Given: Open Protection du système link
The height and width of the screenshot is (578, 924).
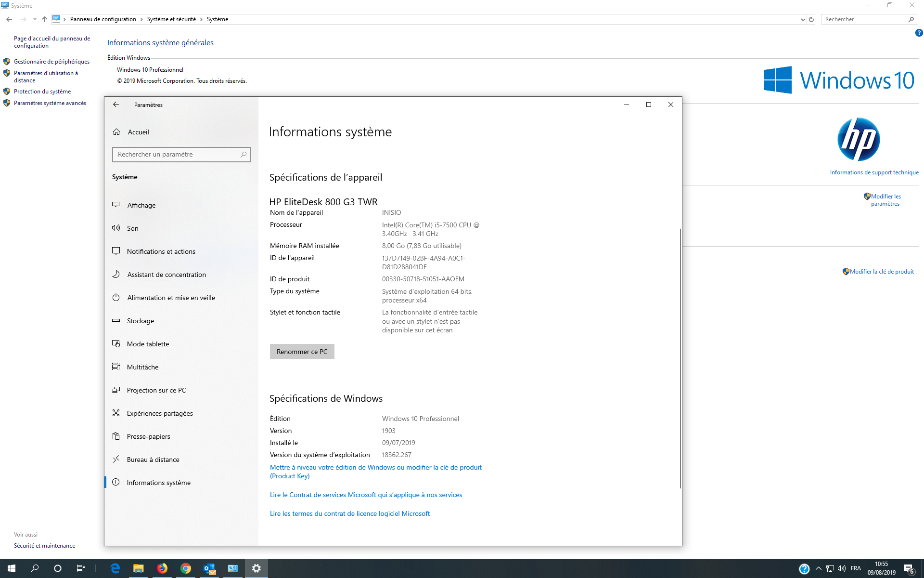Looking at the screenshot, I should 42,92.
